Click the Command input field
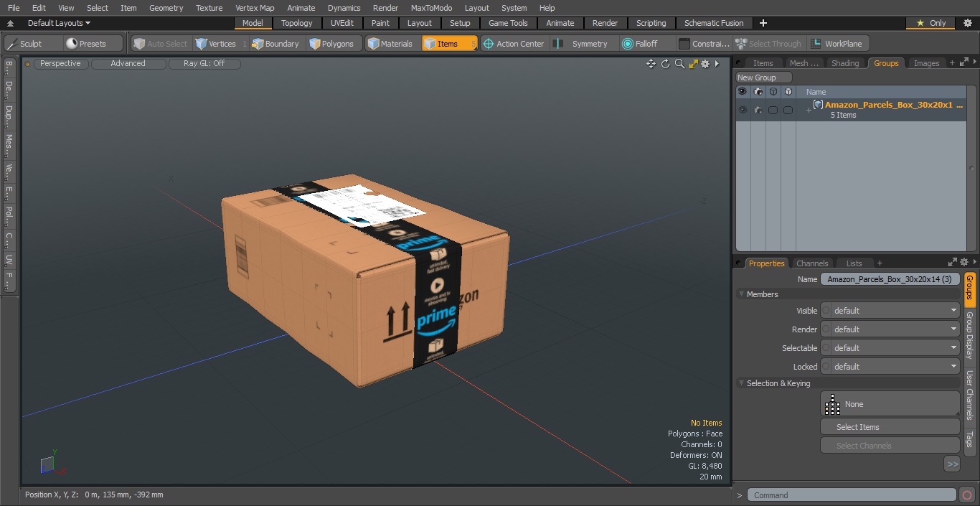The image size is (980, 506). coord(852,495)
